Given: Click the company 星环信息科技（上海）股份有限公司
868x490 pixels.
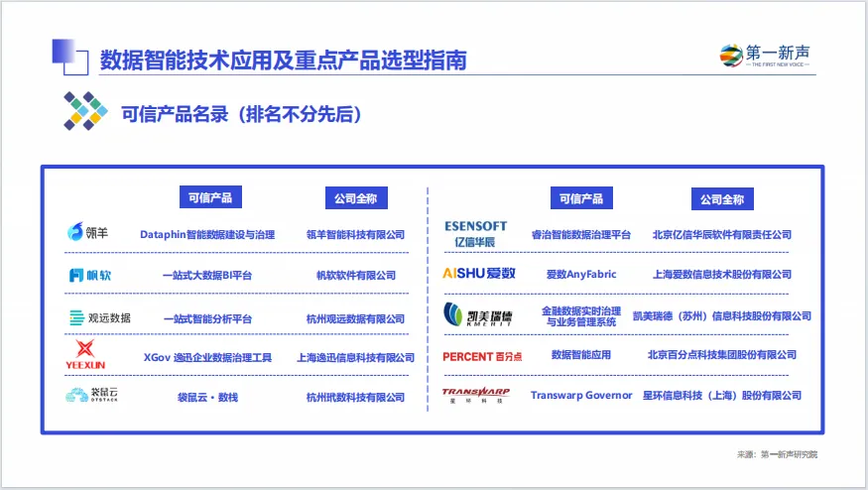Looking at the screenshot, I should (x=722, y=396).
